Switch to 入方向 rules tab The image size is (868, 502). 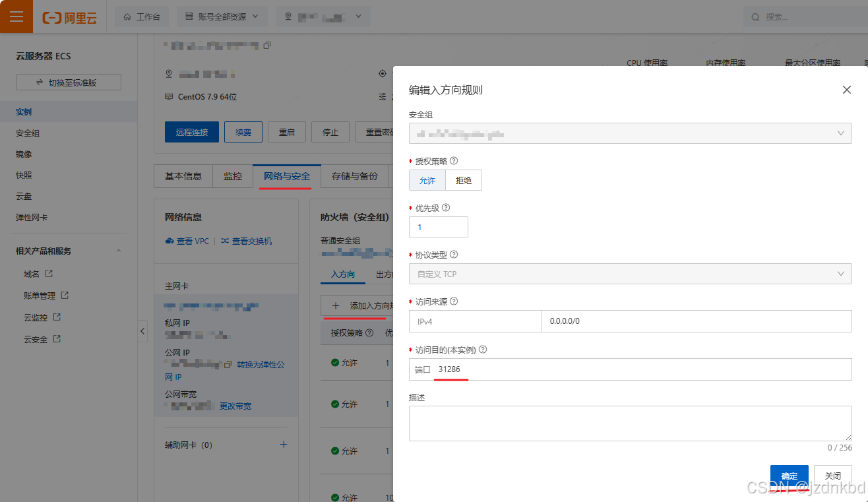point(343,274)
